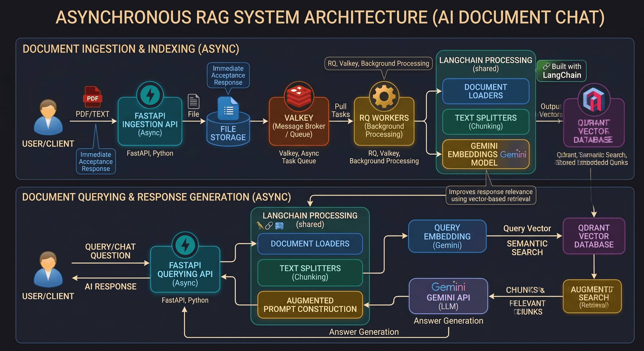Click the gray File document icon
The width and height of the screenshot is (644, 351).
[x=193, y=101]
